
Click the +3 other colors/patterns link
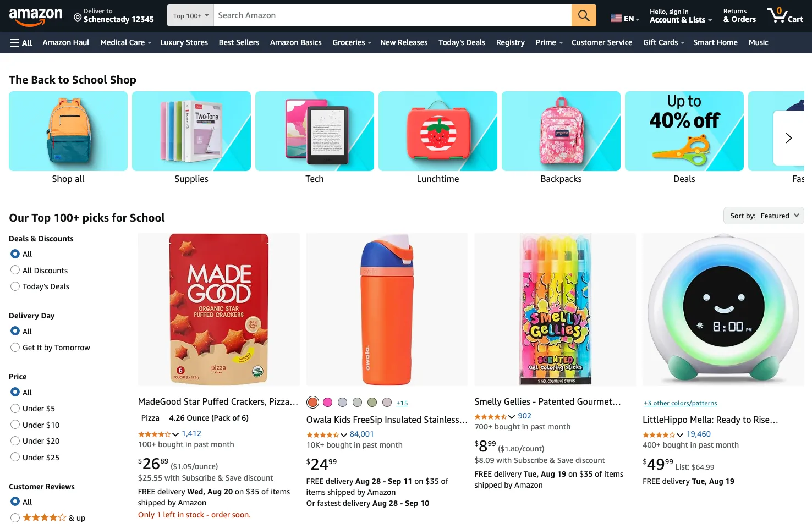(x=680, y=403)
